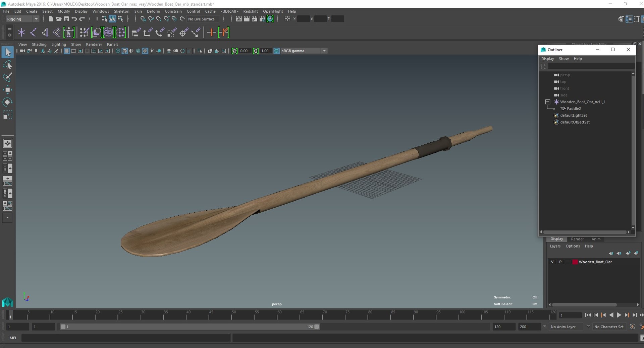
Task: Activate the Scale tool in toolbox
Action: pos(7,115)
